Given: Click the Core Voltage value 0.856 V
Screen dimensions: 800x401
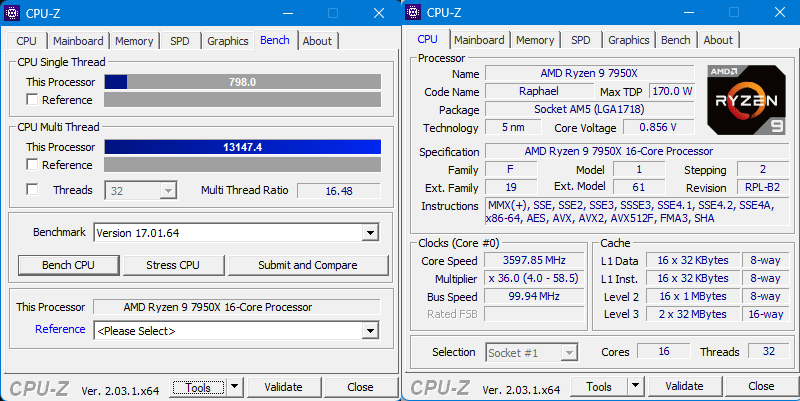Looking at the screenshot, I should point(658,127).
